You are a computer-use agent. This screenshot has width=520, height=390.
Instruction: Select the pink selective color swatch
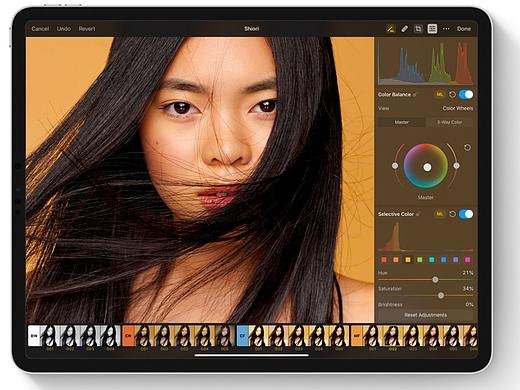(468, 260)
